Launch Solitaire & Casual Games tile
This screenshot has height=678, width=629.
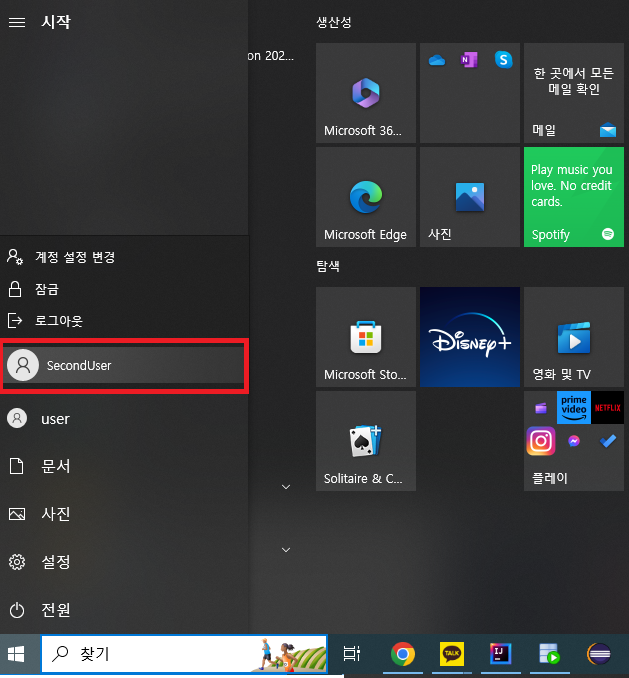tap(366, 441)
